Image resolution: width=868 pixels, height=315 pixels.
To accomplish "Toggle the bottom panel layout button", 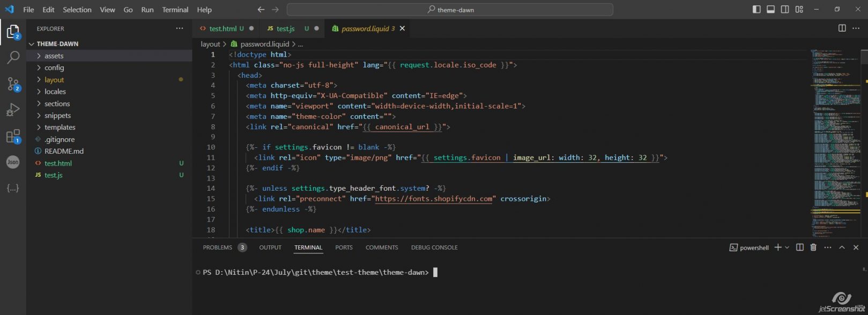I will click(770, 10).
